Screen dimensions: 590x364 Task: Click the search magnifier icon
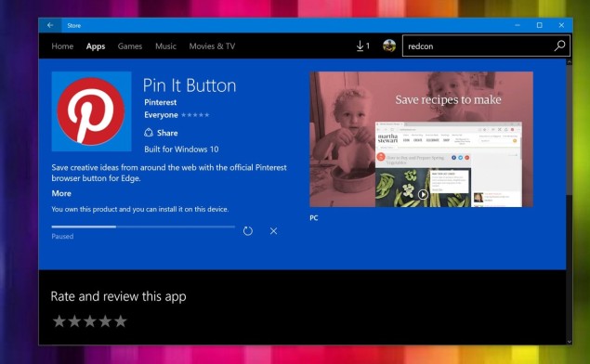[559, 45]
